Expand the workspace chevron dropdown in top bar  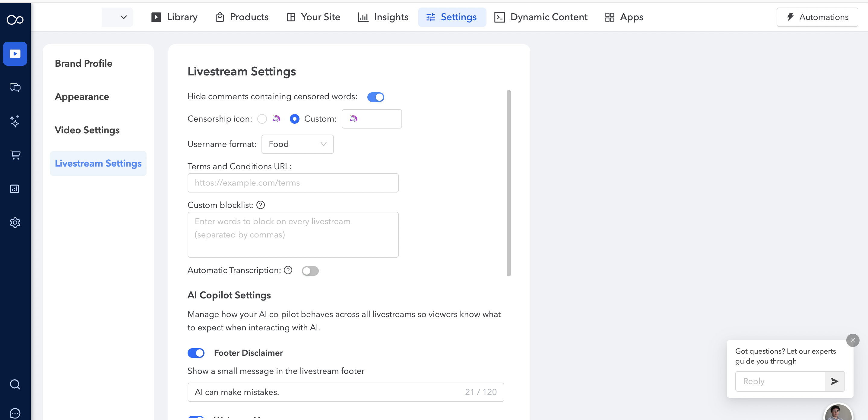point(124,17)
